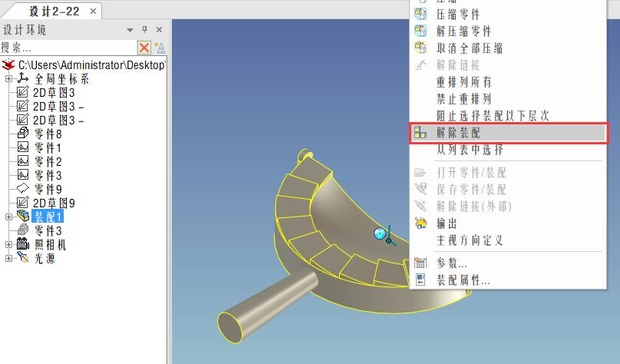Click the icon beside 零件1
This screenshot has width=620, height=364.
pyautogui.click(x=23, y=147)
